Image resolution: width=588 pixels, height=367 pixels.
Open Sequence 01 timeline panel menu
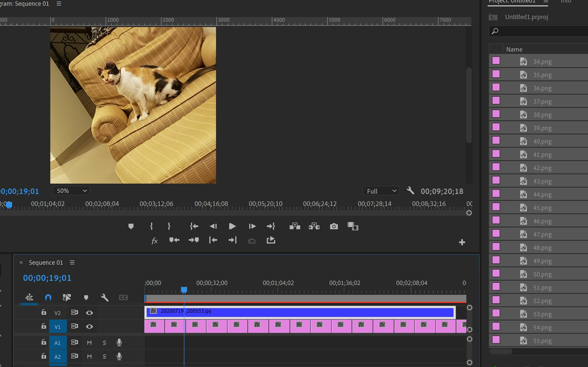pyautogui.click(x=72, y=262)
